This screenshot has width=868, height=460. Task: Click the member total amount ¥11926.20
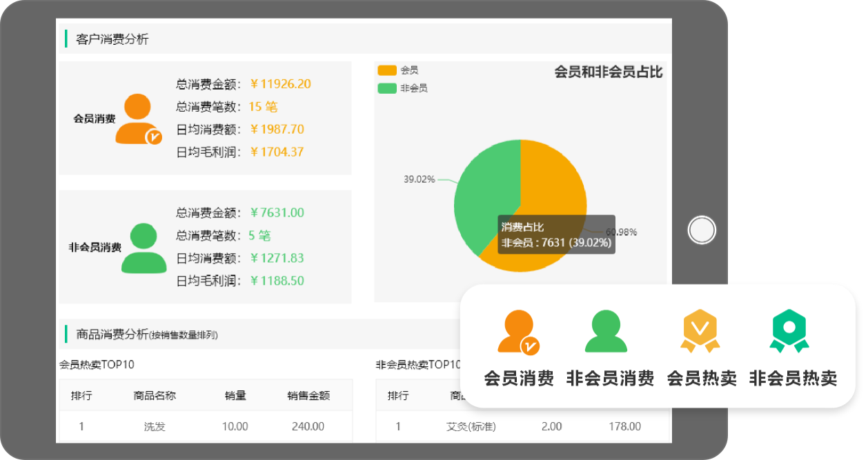click(x=280, y=84)
